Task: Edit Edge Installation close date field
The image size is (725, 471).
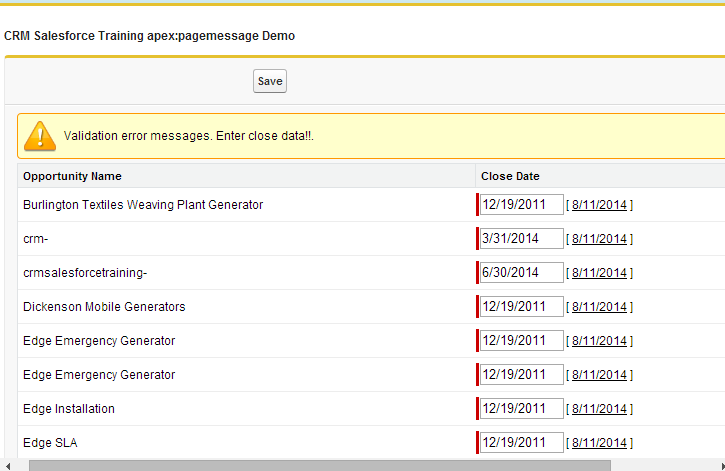Action: (x=522, y=409)
